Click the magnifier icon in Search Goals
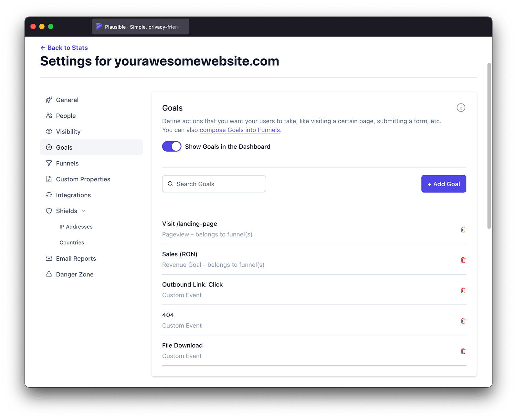 pyautogui.click(x=170, y=184)
